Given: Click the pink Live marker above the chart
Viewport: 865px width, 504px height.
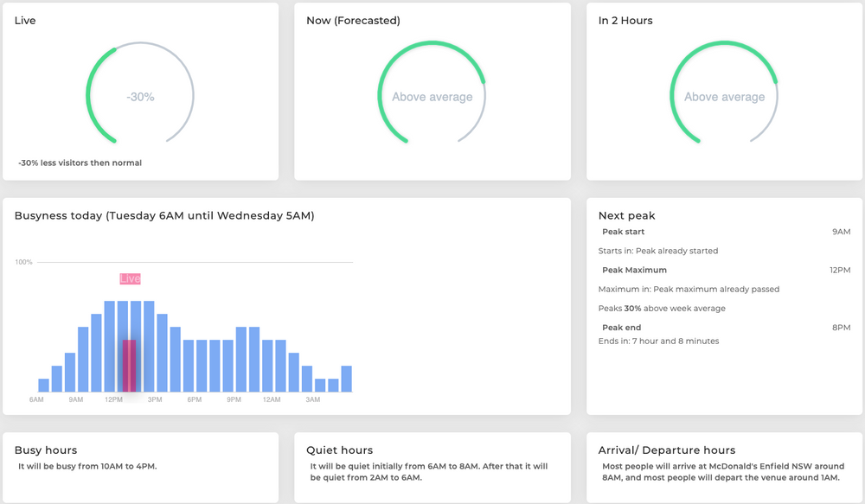Looking at the screenshot, I should pos(130,278).
